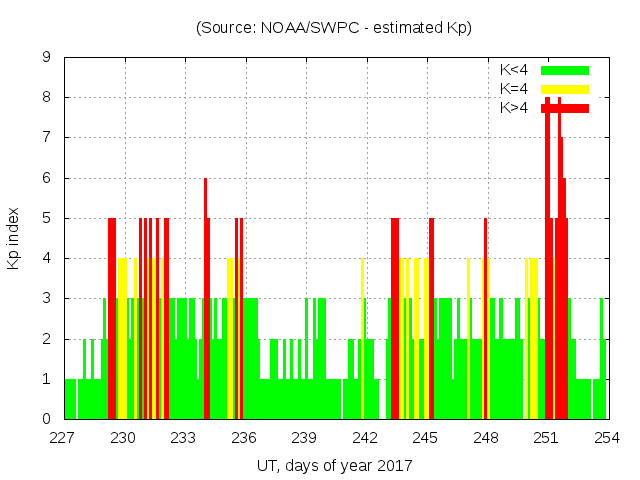This screenshot has height=480, width=640.
Task: Click the x-axis tick label 239
Action: [x=304, y=437]
